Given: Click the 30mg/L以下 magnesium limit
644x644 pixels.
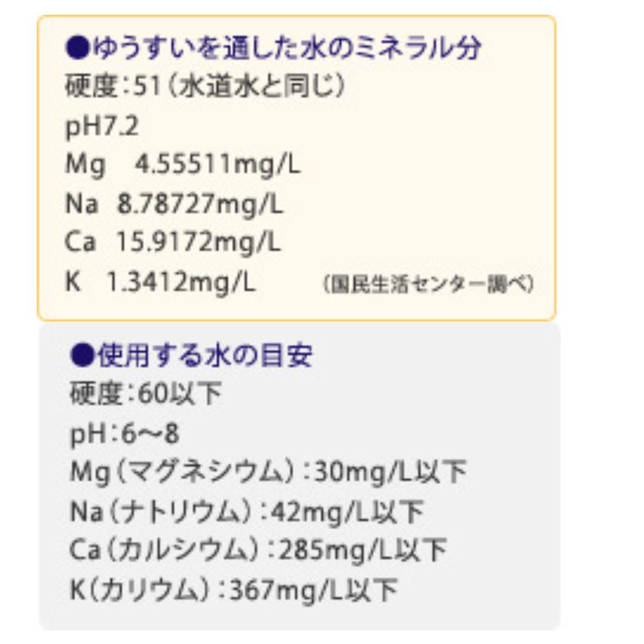Looking at the screenshot, I should coord(389,473).
